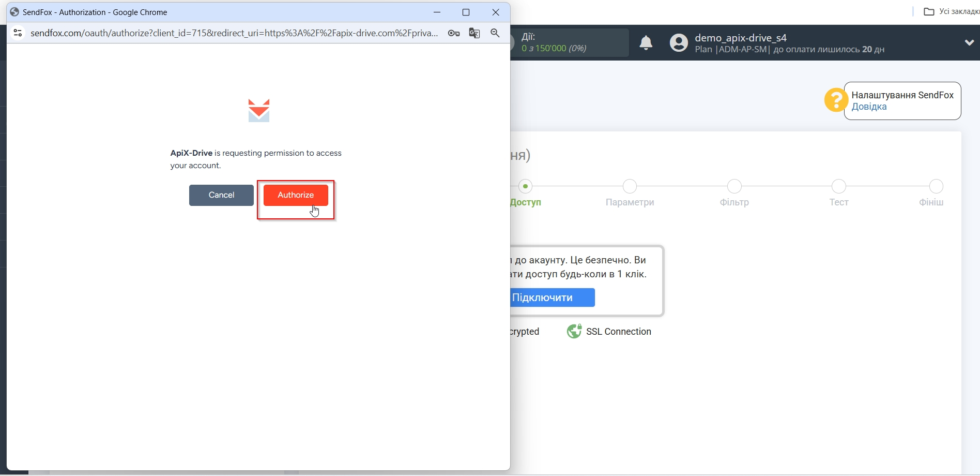
Task: Select the Доступ step
Action: pyautogui.click(x=526, y=194)
